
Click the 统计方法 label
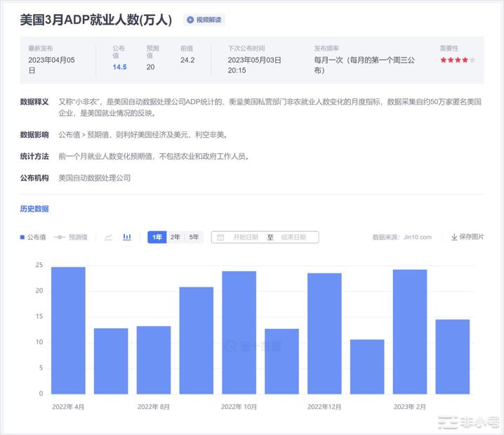click(x=34, y=157)
